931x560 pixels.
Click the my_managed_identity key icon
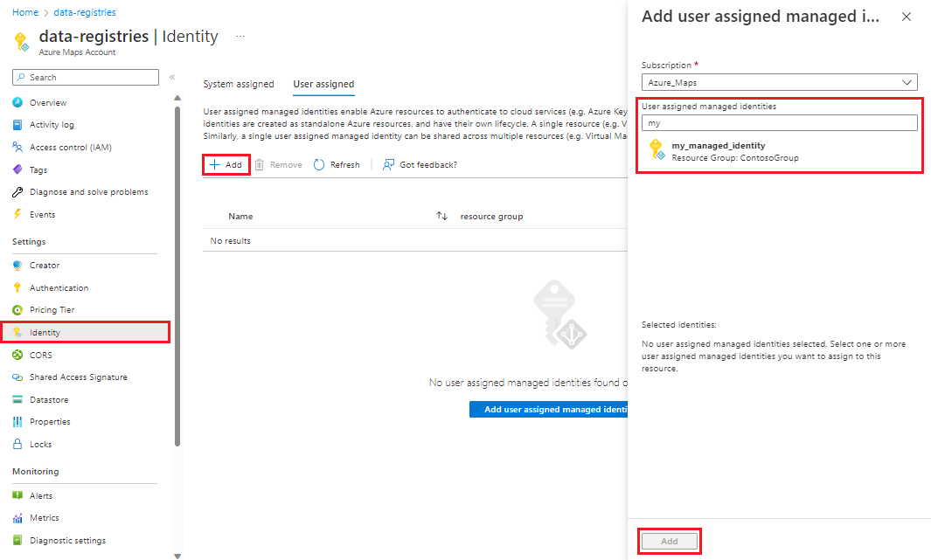click(x=657, y=149)
